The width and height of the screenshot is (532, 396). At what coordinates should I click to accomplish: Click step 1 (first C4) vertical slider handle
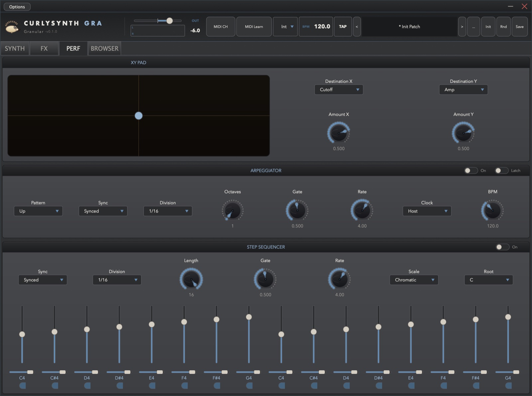tap(22, 334)
